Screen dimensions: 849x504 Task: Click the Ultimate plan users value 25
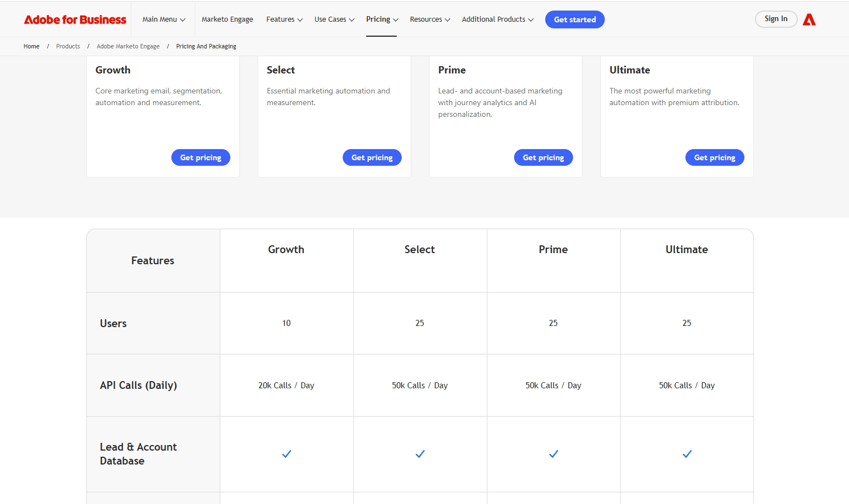pos(687,323)
